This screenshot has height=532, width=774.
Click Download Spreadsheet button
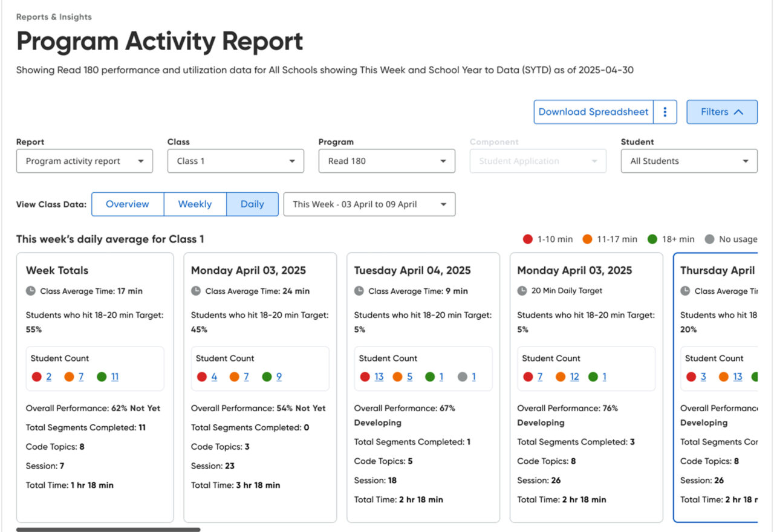coord(593,112)
